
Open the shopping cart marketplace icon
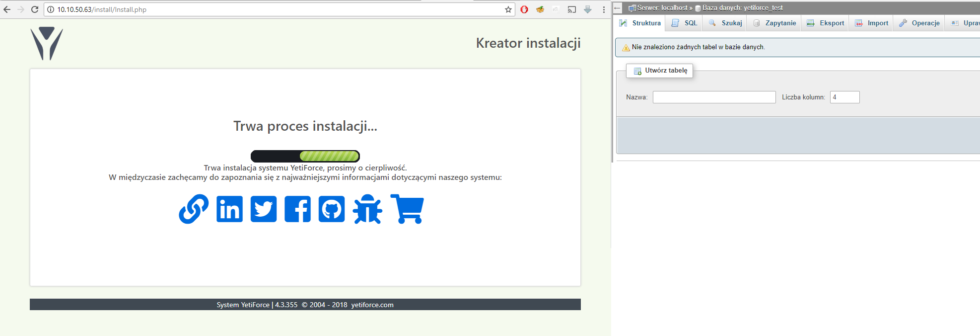point(407,209)
